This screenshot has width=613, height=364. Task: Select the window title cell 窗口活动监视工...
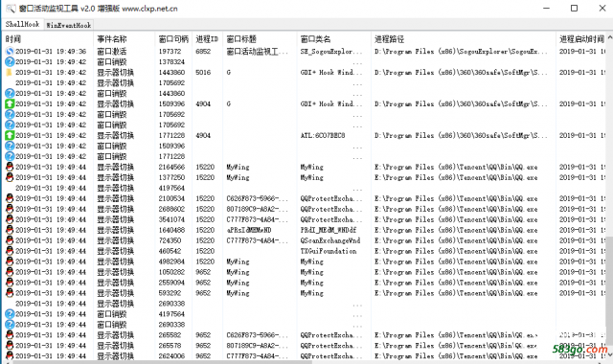point(257,51)
